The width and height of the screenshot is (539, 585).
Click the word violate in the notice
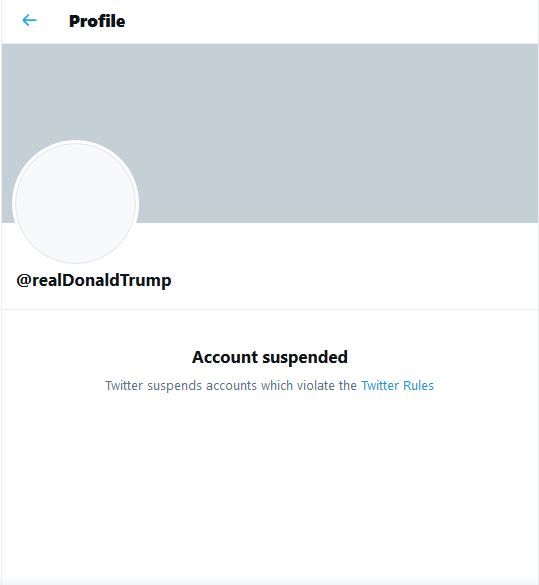pyautogui.click(x=316, y=385)
